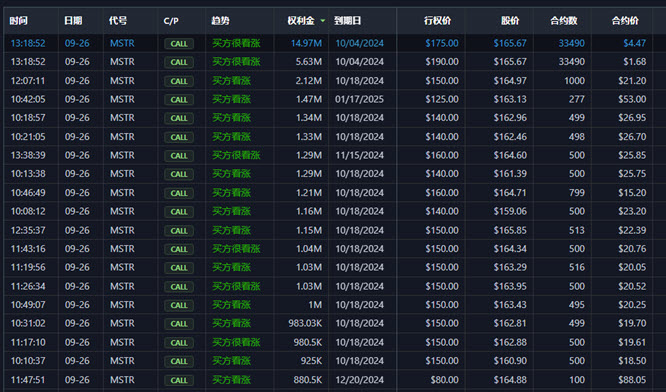666x392 pixels.
Task: Click the $159.06 stock price
Action: point(510,212)
